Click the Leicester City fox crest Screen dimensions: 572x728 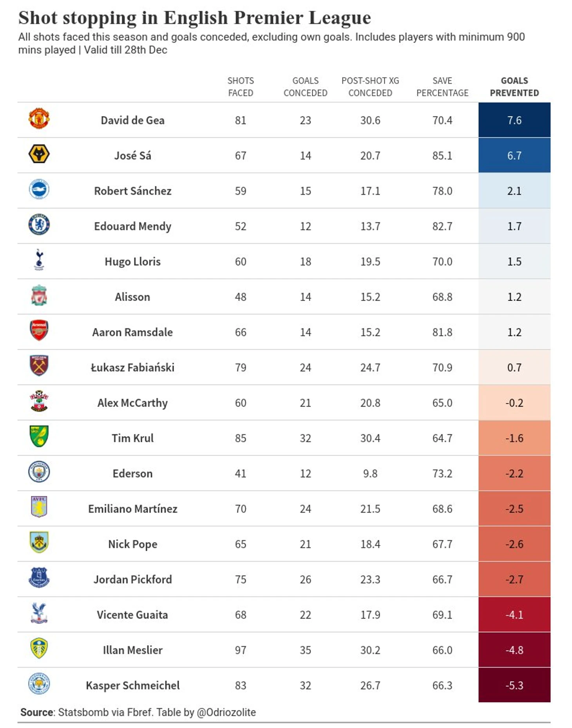[39, 684]
